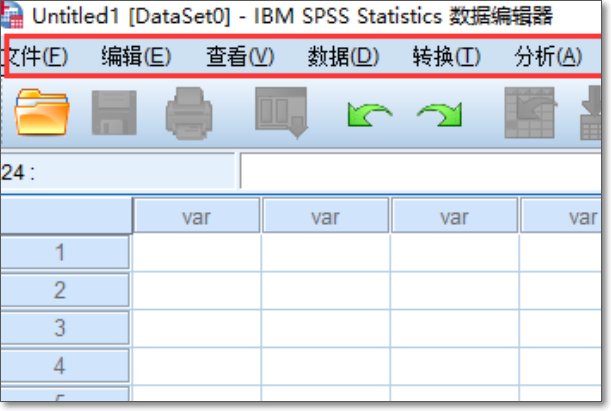The height and width of the screenshot is (411, 611).
Task: Open the 分析(A) menu
Action: pos(548,56)
